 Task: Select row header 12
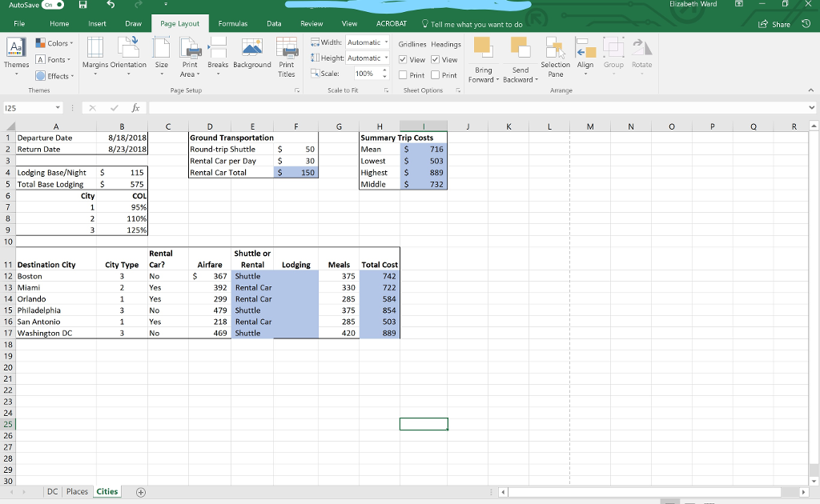click(8, 276)
